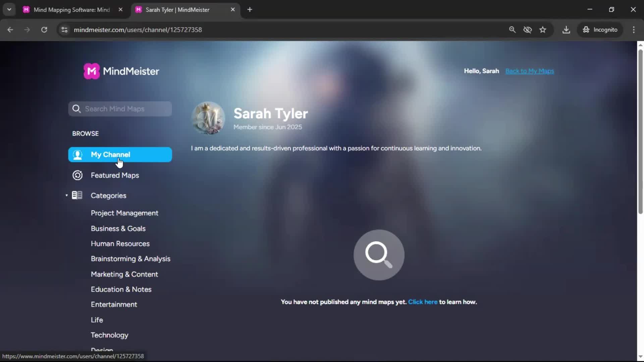Viewport: 644px width, 362px height.
Task: Click the profile bio description text
Action: pyautogui.click(x=336, y=148)
